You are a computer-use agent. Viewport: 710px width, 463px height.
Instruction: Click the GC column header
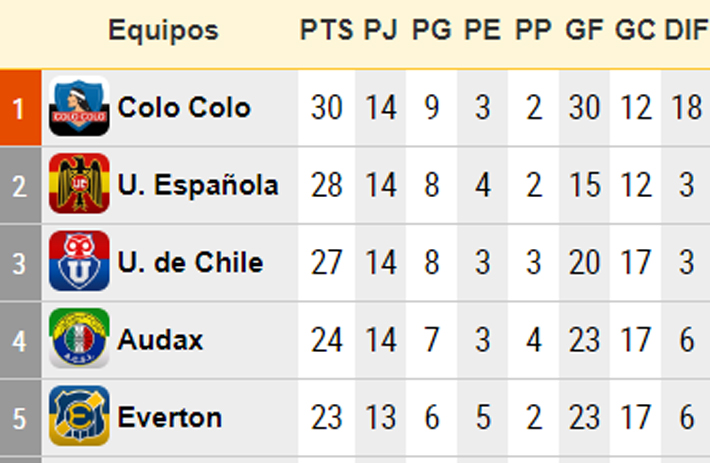(635, 30)
